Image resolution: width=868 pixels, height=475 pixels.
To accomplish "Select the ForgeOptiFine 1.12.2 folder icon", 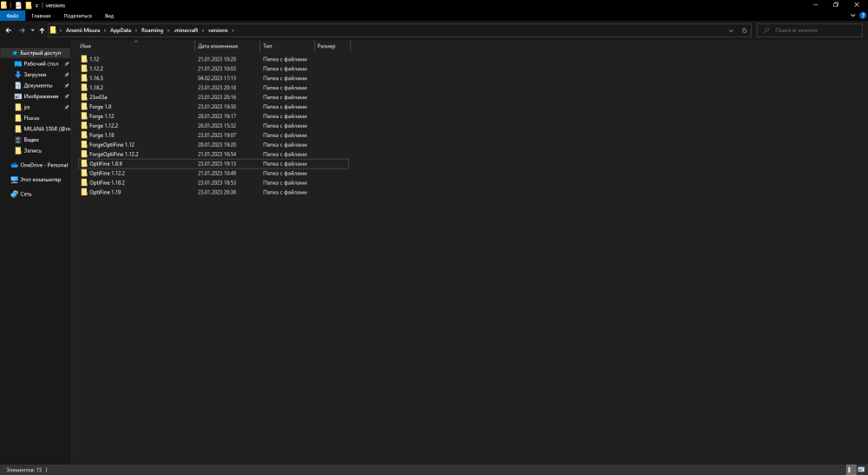I will (x=84, y=154).
